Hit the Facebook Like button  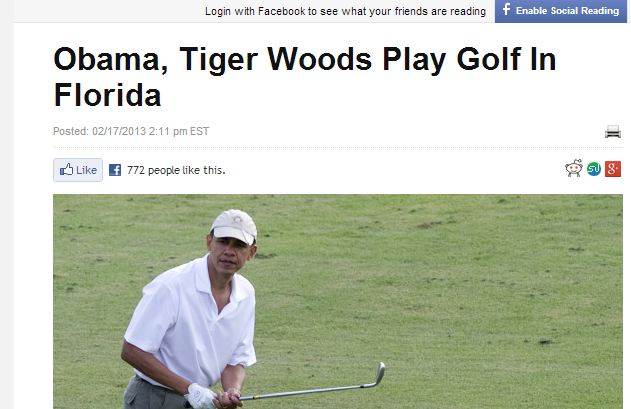tap(78, 170)
